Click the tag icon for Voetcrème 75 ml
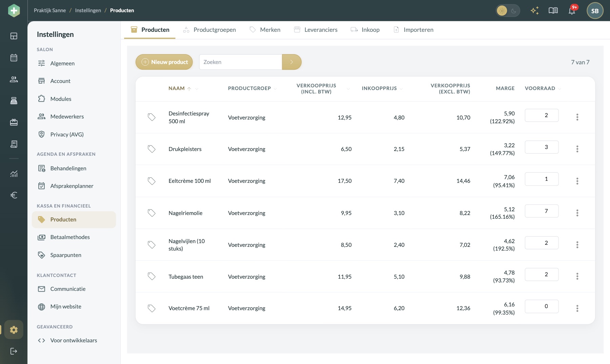 (x=151, y=308)
